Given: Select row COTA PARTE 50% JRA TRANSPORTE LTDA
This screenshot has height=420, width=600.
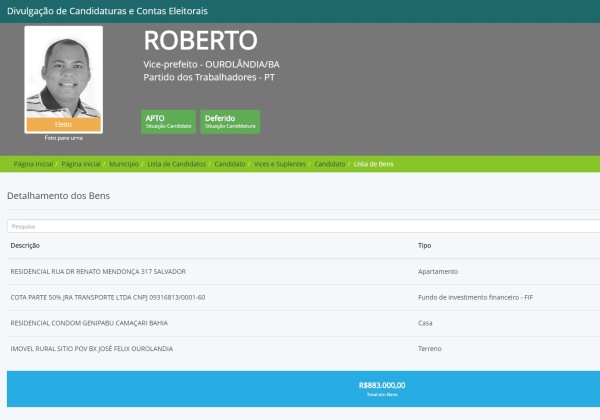Looking at the screenshot, I should [303, 297].
